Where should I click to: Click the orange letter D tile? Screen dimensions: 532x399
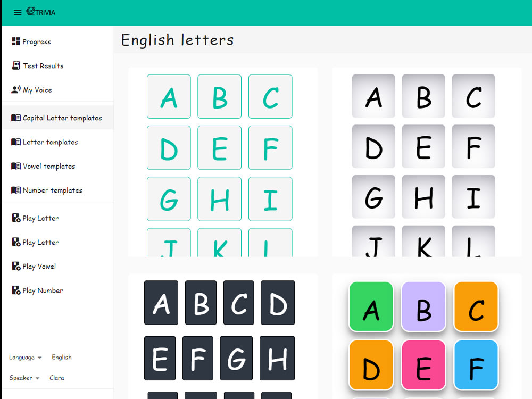[x=371, y=365]
